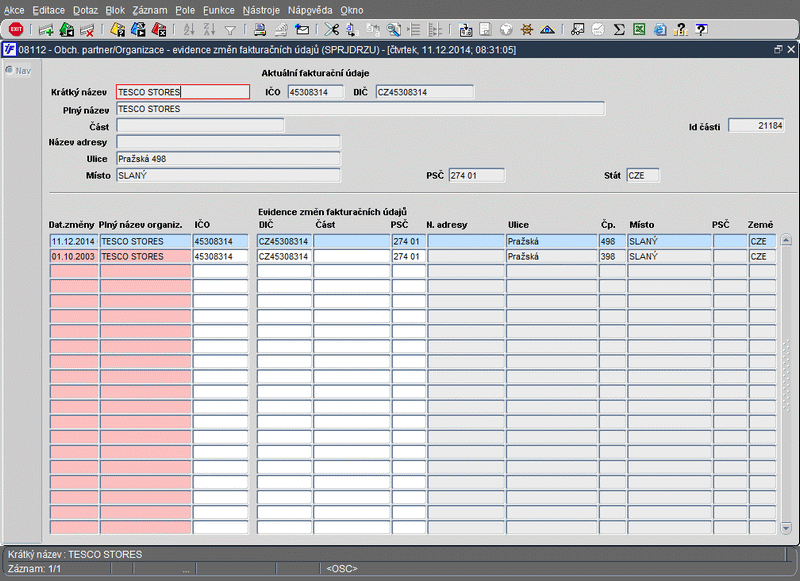The width and height of the screenshot is (800, 581).
Task: Click the empty Část field in header
Action: point(200,125)
